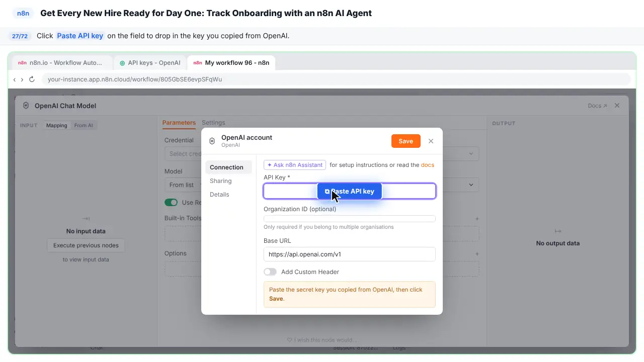Image resolution: width=644 pixels, height=362 pixels.
Task: Close the OpenAI account credential modal
Action: [x=431, y=141]
